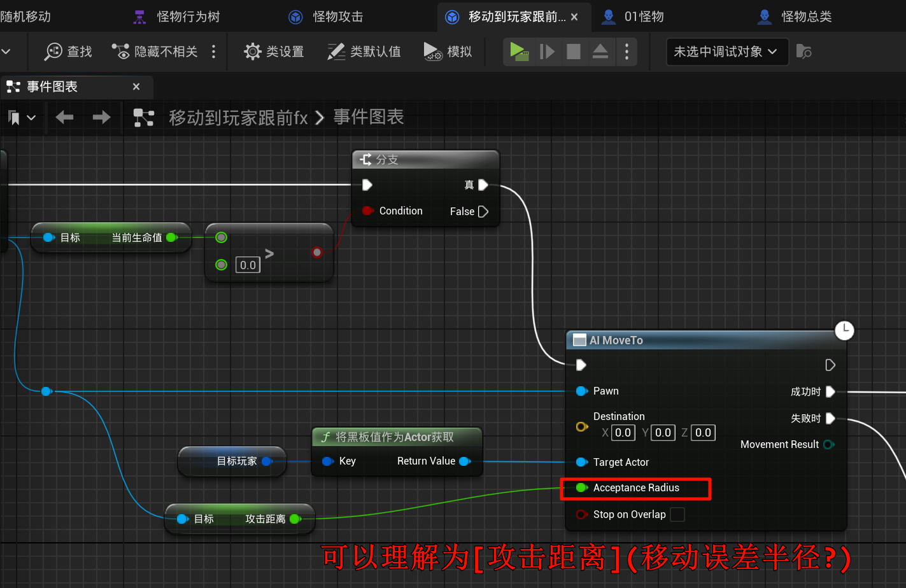This screenshot has width=906, height=588.
Task: Switch to the 怪物行为树 tab
Action: pos(176,17)
